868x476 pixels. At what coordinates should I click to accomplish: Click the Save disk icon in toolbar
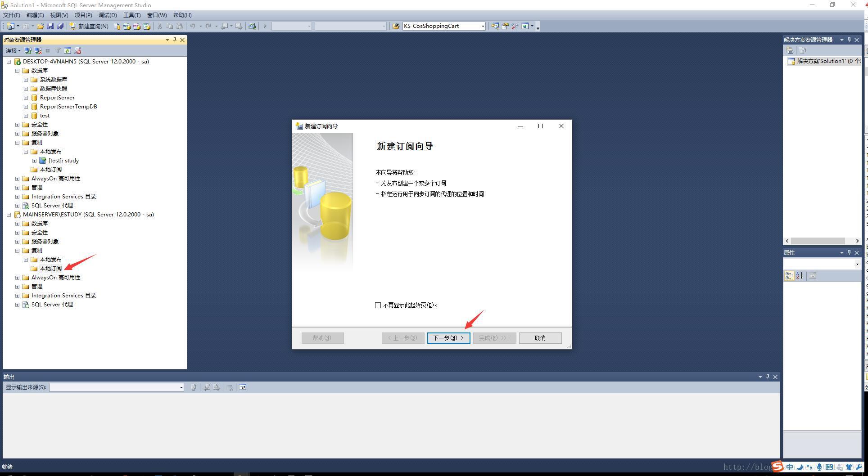click(x=50, y=26)
